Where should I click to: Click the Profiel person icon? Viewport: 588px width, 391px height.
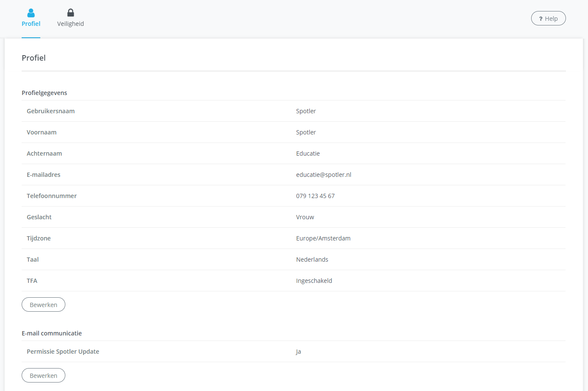[31, 13]
